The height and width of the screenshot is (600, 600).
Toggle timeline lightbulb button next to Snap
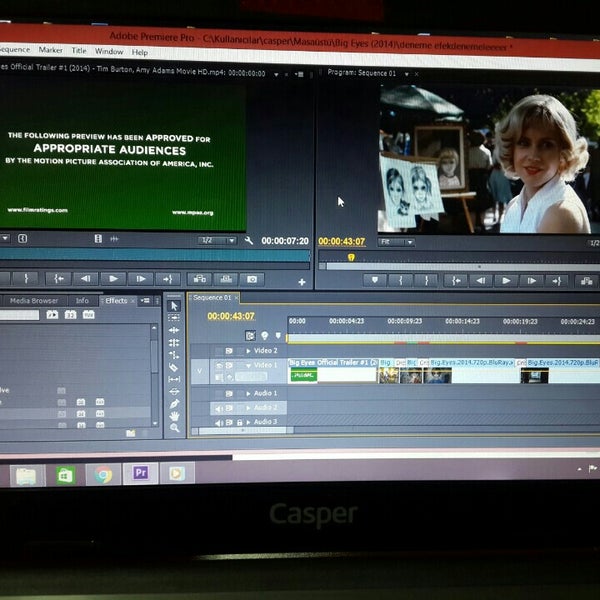coord(264,336)
